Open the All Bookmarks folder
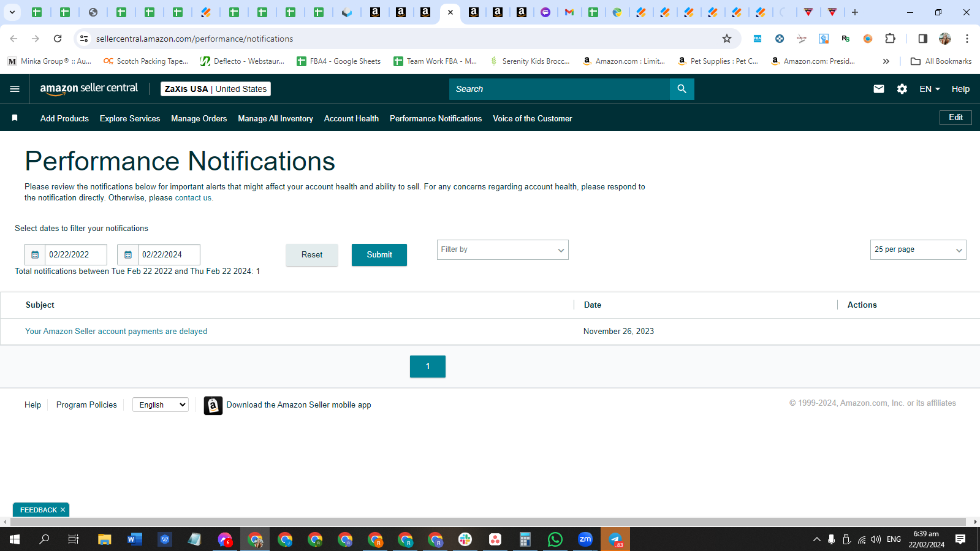 tap(941, 61)
